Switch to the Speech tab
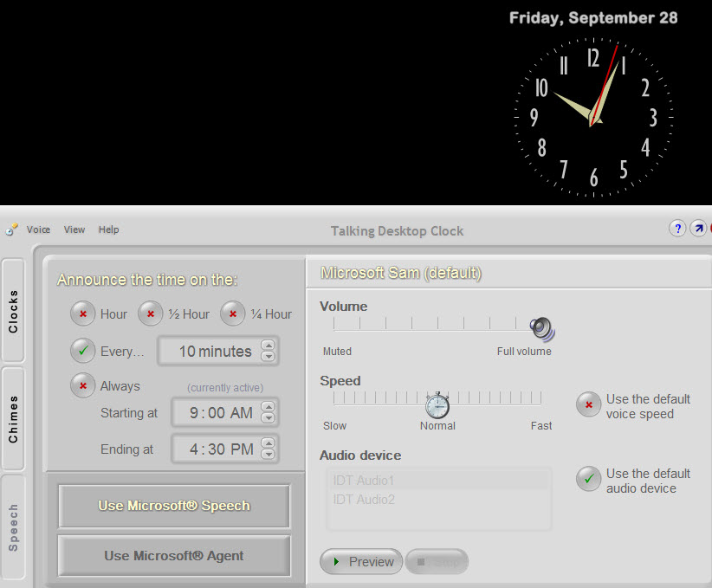The height and width of the screenshot is (588, 712). pyautogui.click(x=13, y=527)
